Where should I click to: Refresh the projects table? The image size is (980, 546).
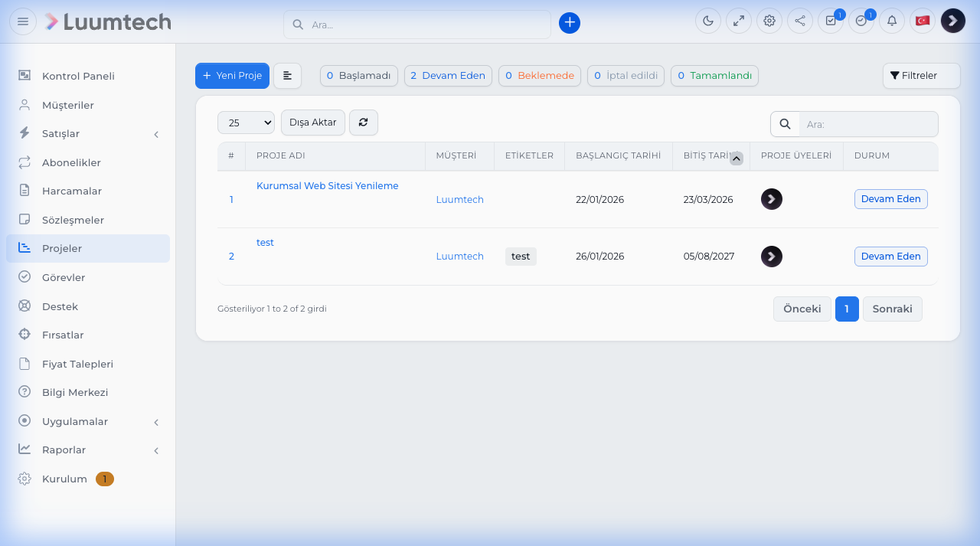tap(364, 123)
